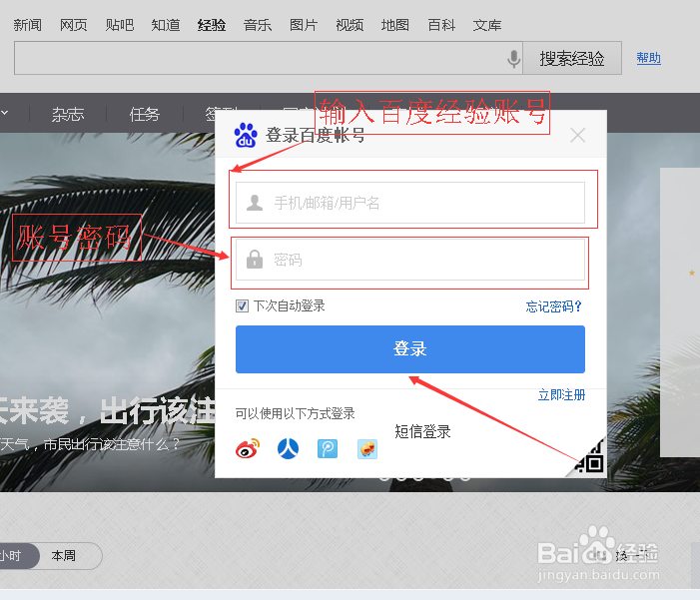Go to 文库 tab
The height and width of the screenshot is (600, 700).
pos(487,25)
